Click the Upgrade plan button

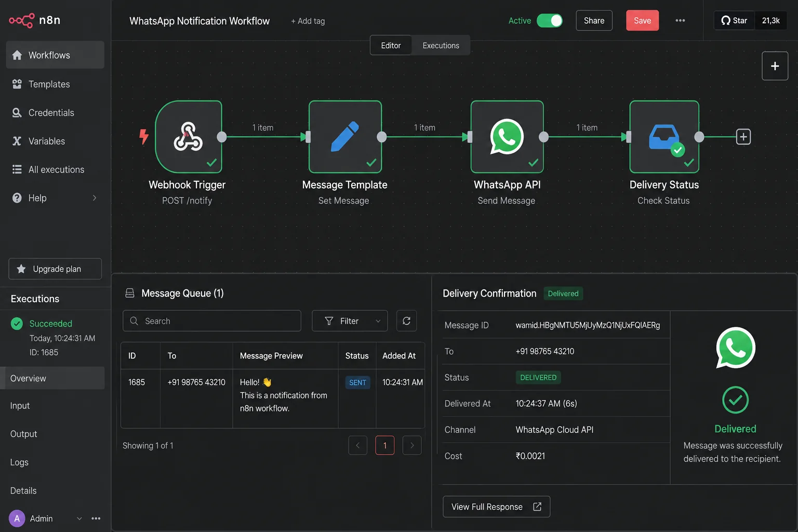[55, 269]
